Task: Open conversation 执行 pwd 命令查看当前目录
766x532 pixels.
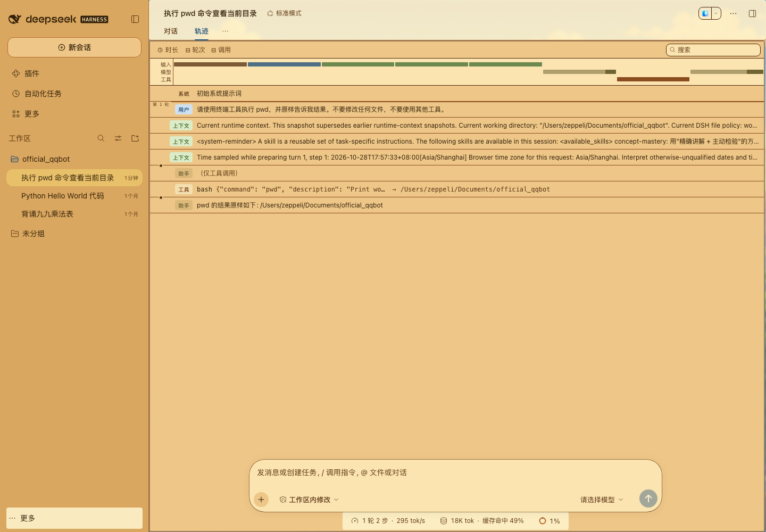Action: point(74,178)
